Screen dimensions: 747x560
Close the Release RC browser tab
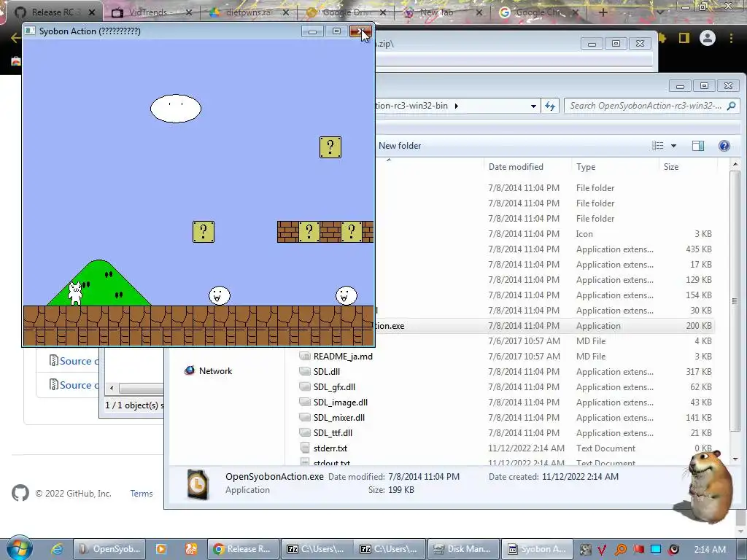click(92, 12)
